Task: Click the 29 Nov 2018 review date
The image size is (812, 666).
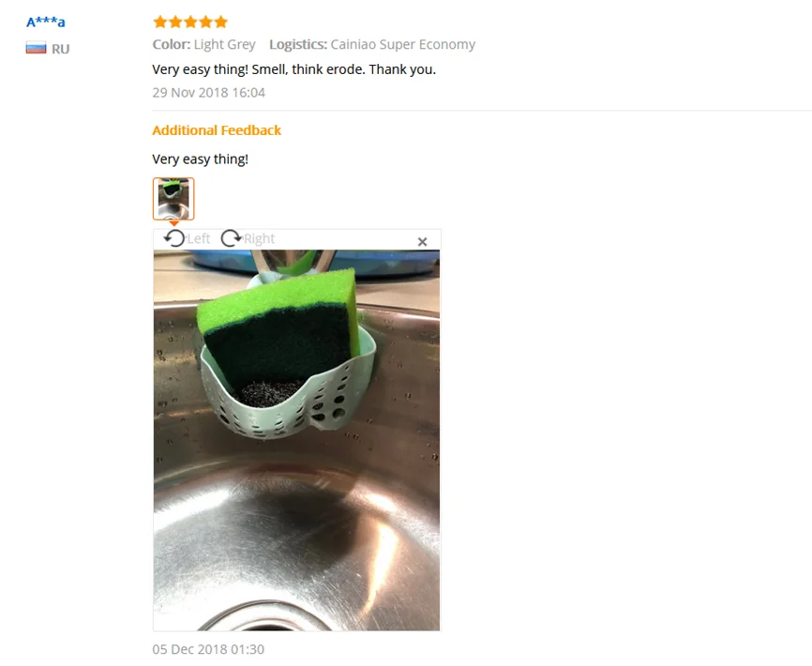Action: point(209,93)
